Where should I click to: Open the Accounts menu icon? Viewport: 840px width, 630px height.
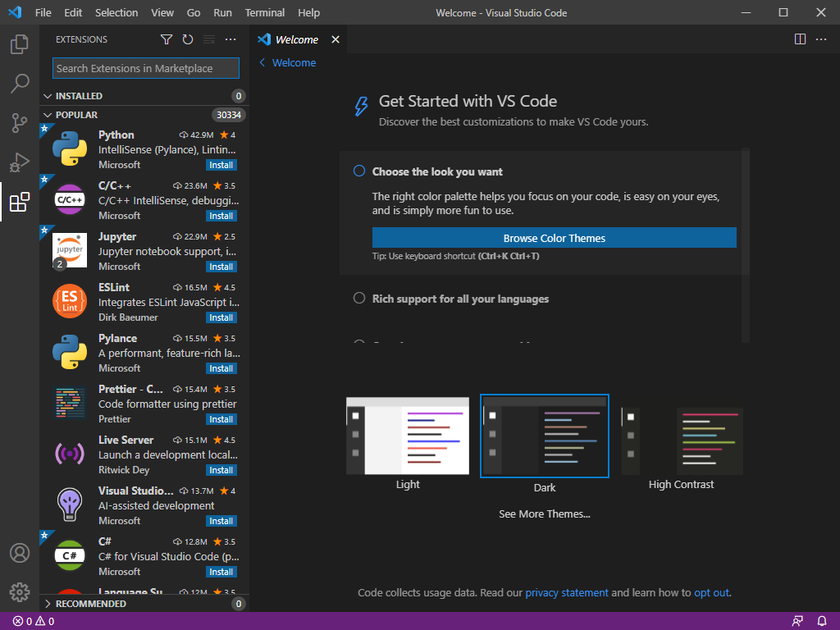[x=20, y=553]
